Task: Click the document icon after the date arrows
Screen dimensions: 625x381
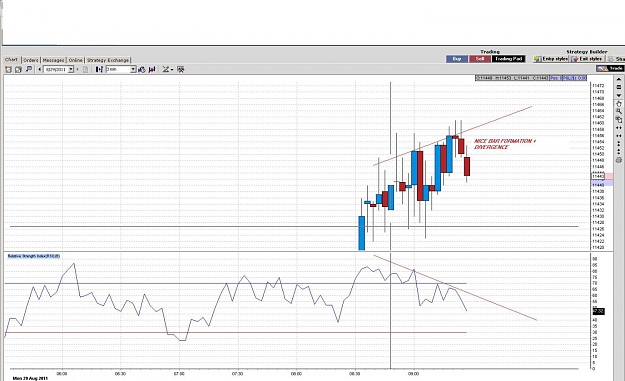Action: click(85, 69)
